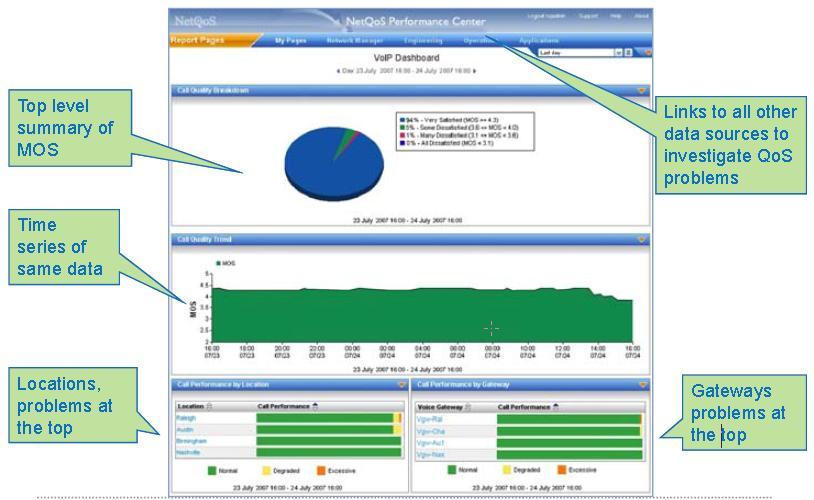Viewport: 814px width, 500px height.
Task: Click the Location column header label
Action: (191, 407)
